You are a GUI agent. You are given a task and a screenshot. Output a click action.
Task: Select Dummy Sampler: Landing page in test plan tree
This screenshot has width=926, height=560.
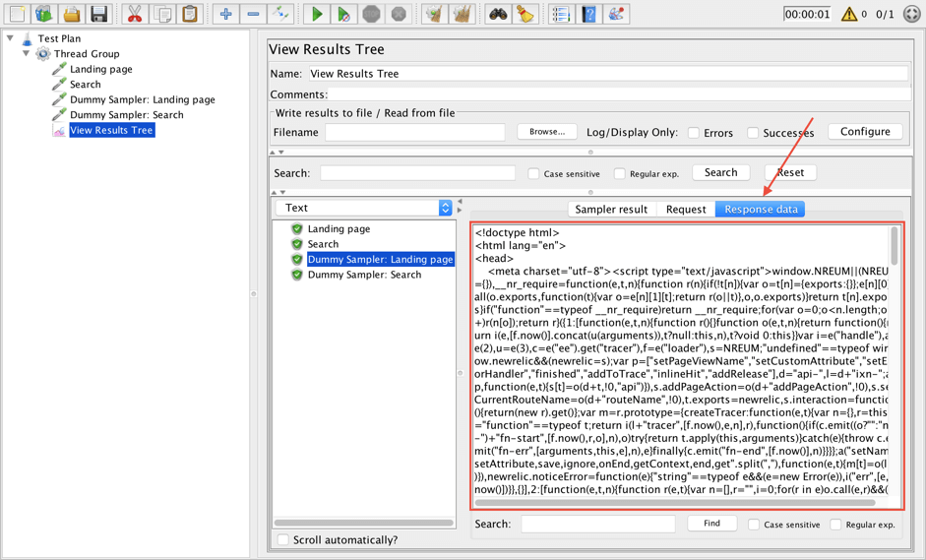[x=143, y=99]
